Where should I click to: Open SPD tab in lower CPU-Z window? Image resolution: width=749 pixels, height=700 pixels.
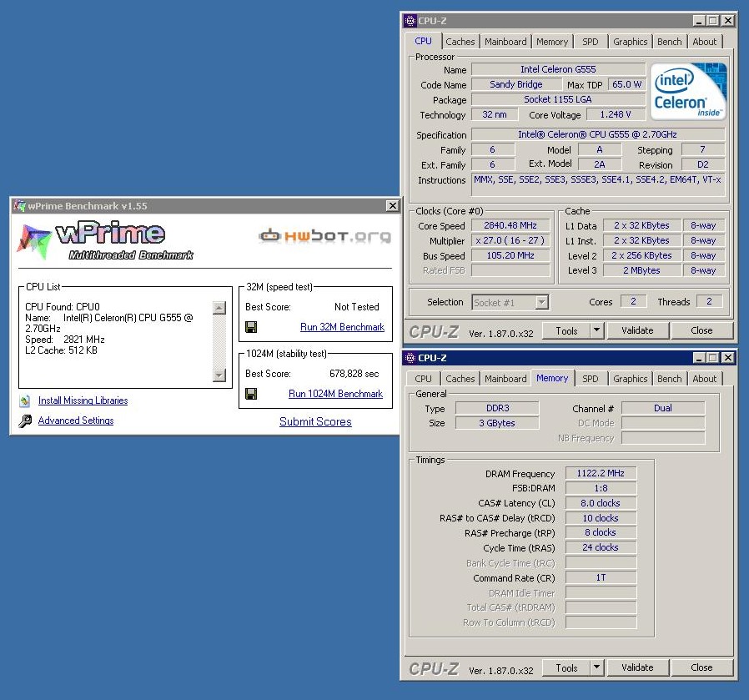pyautogui.click(x=590, y=379)
